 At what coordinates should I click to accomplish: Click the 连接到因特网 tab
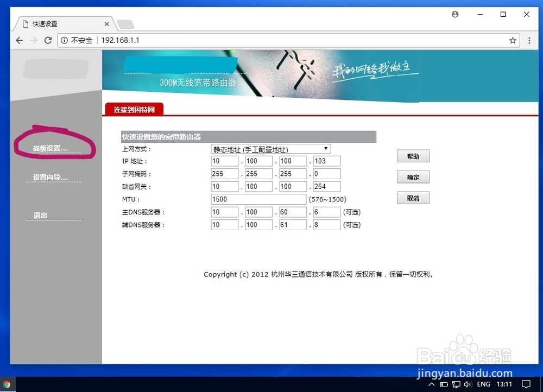(134, 109)
